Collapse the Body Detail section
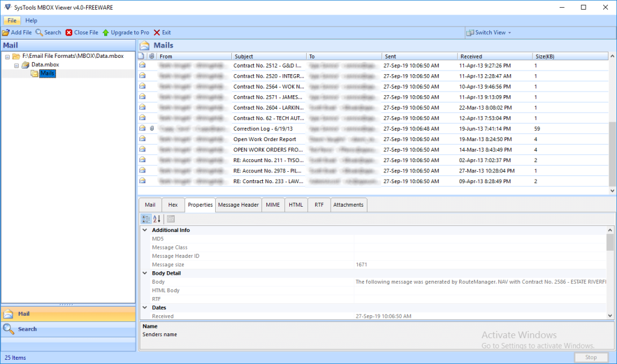Screen dimensions: 617x364 145,273
